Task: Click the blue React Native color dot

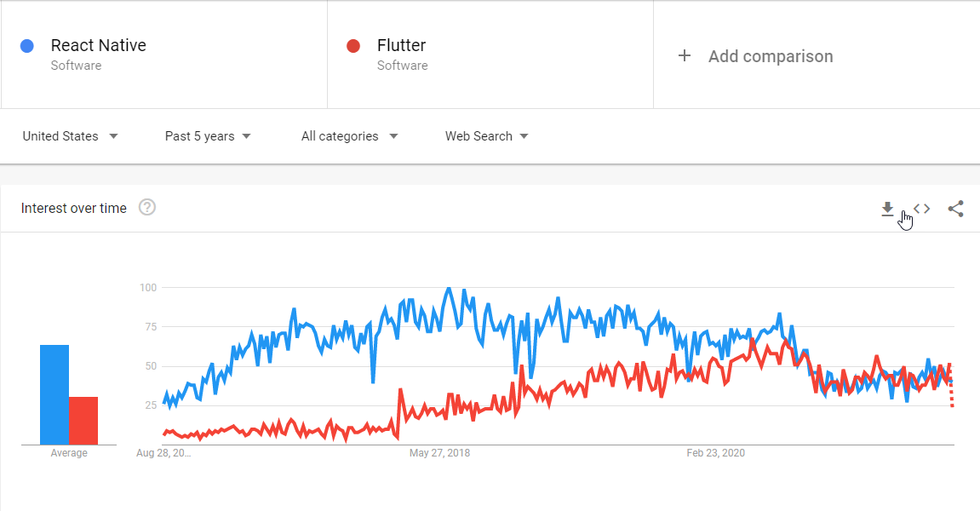Action: coord(27,46)
